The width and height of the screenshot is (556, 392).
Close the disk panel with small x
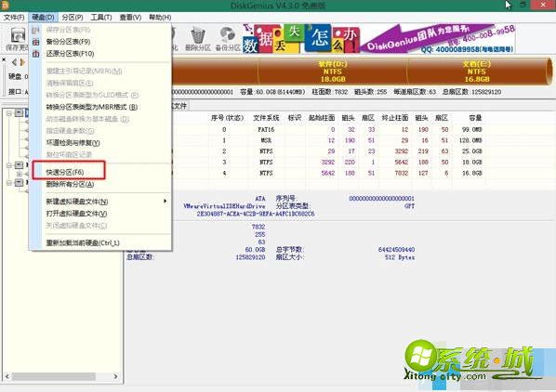click(x=4, y=59)
